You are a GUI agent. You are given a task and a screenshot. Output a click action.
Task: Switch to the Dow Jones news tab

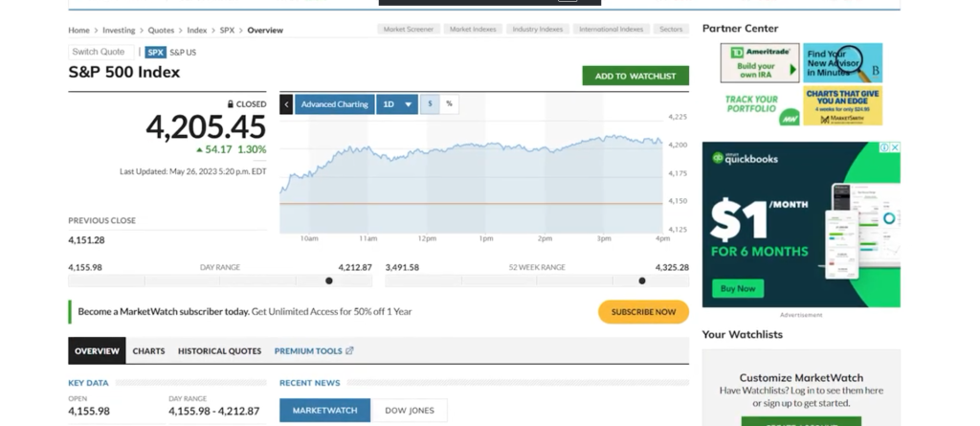(410, 411)
